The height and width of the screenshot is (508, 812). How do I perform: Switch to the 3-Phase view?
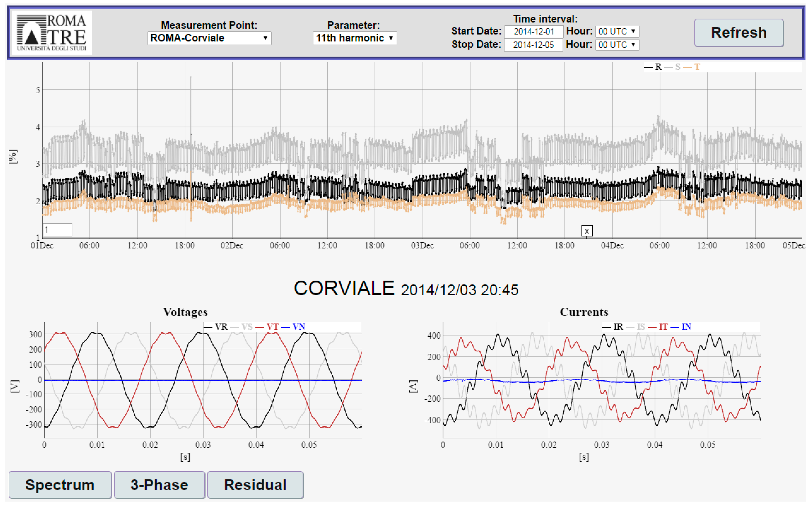pos(159,485)
